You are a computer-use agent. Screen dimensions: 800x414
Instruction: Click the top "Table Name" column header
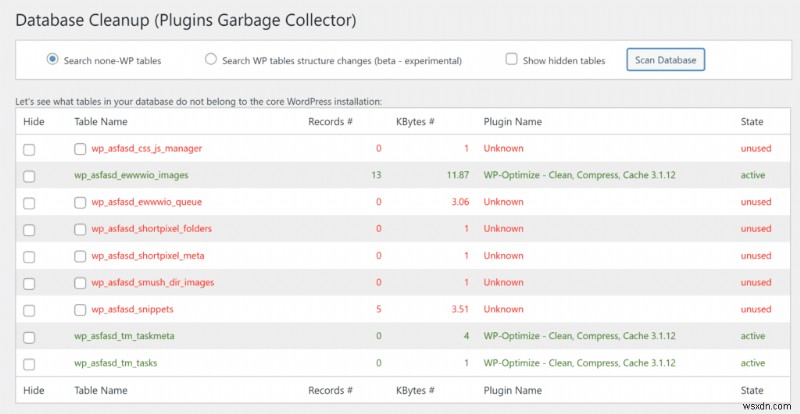point(101,122)
